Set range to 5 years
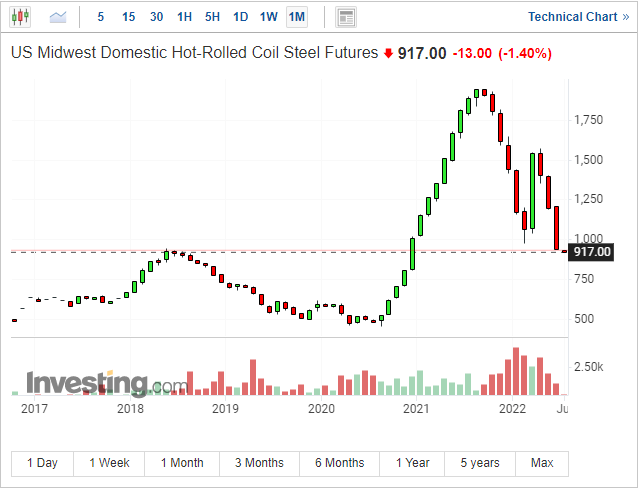Screen dimensions: 639x489 coord(480,463)
